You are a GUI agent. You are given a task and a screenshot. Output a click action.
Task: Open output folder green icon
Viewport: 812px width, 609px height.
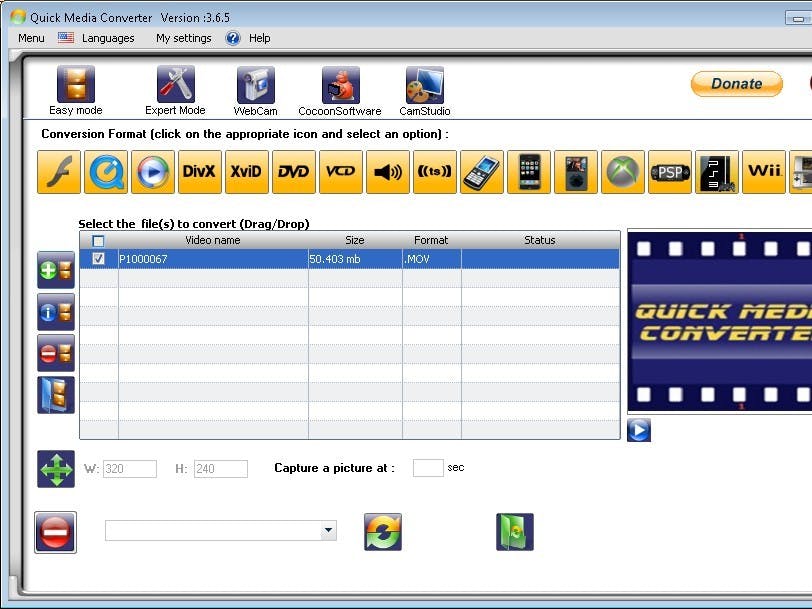pos(515,532)
